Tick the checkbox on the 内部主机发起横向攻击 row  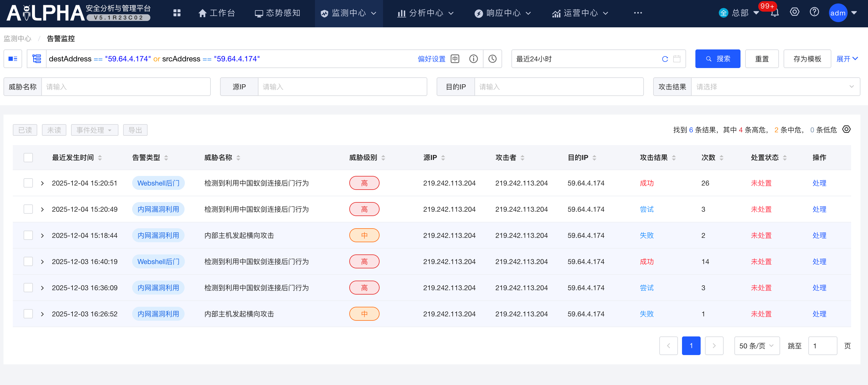28,235
